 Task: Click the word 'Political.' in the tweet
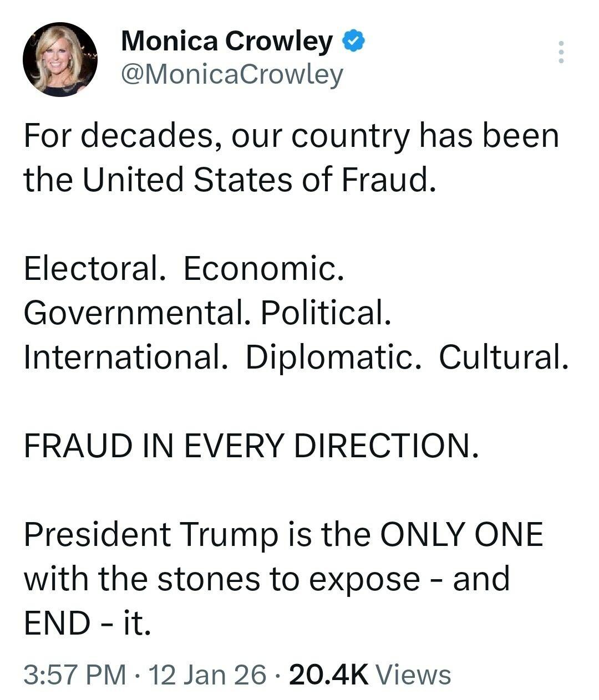point(326,313)
